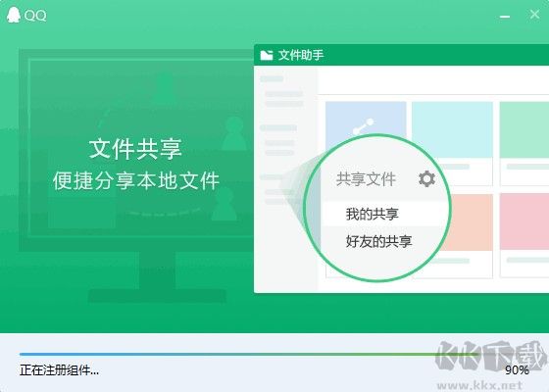Click the '文件助手' title text
The height and width of the screenshot is (392, 549).
[x=301, y=55]
